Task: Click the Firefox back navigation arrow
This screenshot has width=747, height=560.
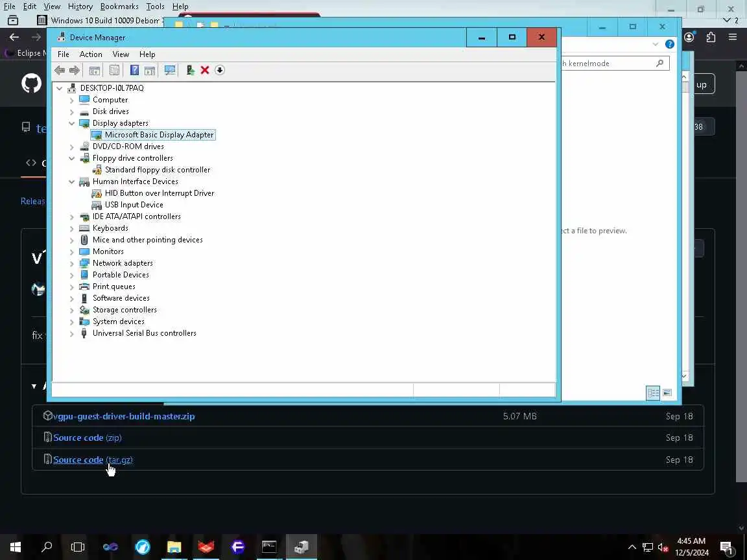Action: tap(14, 37)
